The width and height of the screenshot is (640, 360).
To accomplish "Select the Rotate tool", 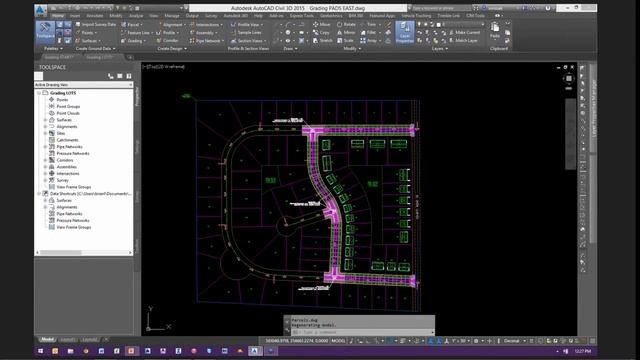I will click(x=346, y=24).
